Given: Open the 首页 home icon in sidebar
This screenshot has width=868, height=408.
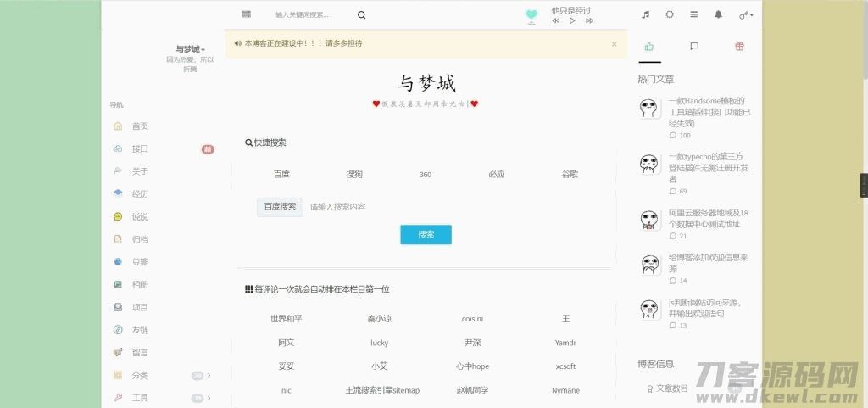Looking at the screenshot, I should coord(118,126).
